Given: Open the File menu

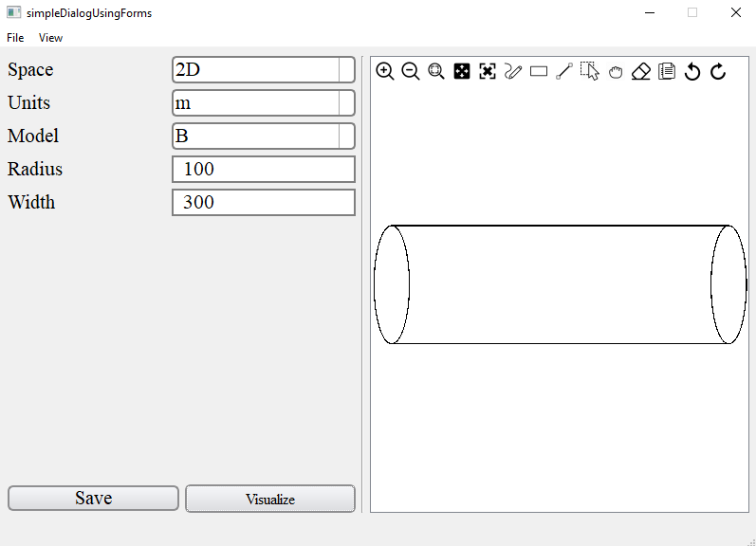Looking at the screenshot, I should 15,38.
